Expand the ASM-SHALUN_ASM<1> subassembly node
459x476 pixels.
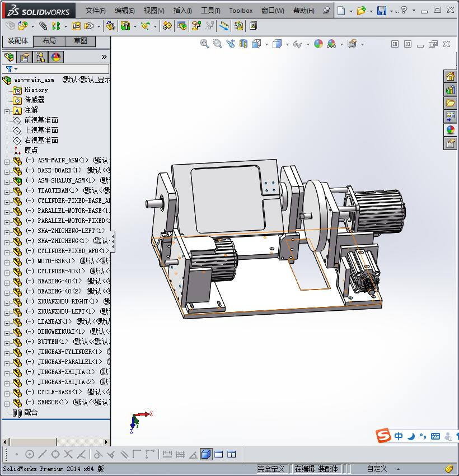7,182
